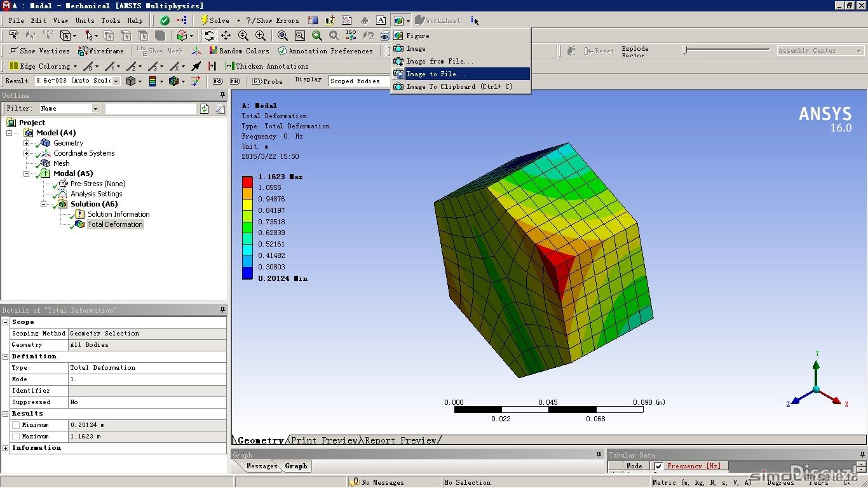
Task: Click the extend selection cube-arrow icon
Action: click(182, 36)
